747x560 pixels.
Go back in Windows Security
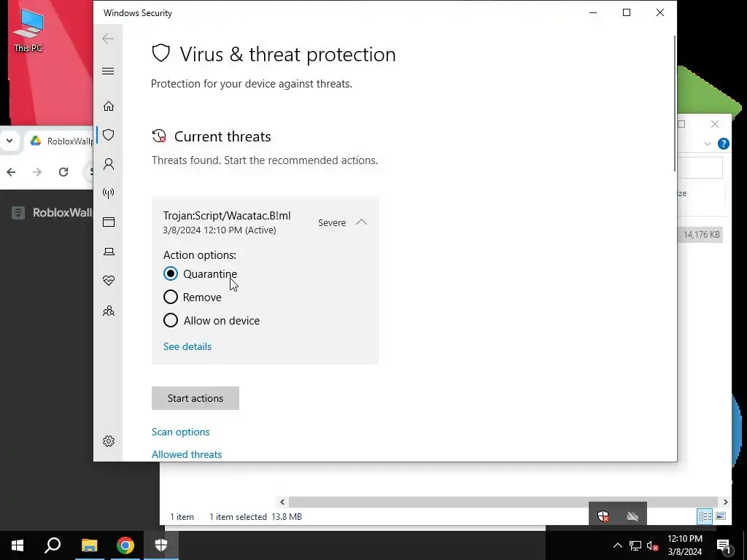pyautogui.click(x=108, y=39)
